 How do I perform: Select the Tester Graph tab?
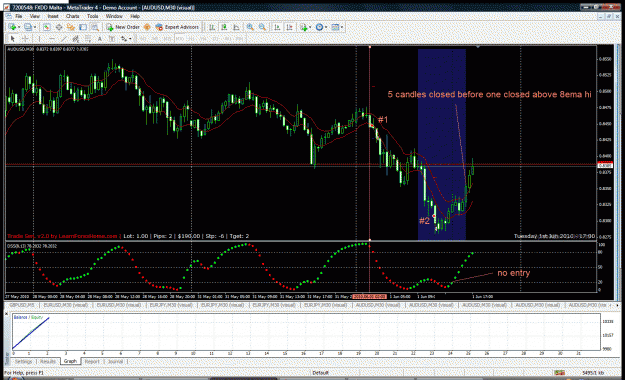pos(70,361)
